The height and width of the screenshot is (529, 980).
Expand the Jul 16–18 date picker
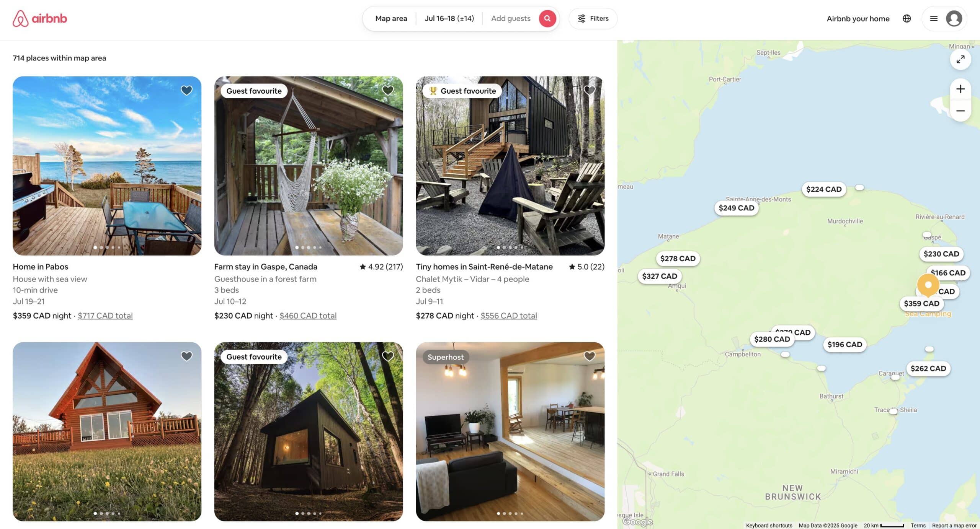[449, 18]
